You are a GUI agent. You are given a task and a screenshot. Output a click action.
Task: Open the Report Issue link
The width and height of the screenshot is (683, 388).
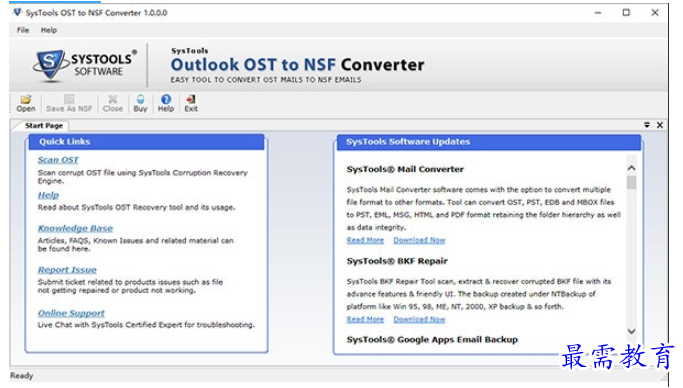tap(67, 270)
